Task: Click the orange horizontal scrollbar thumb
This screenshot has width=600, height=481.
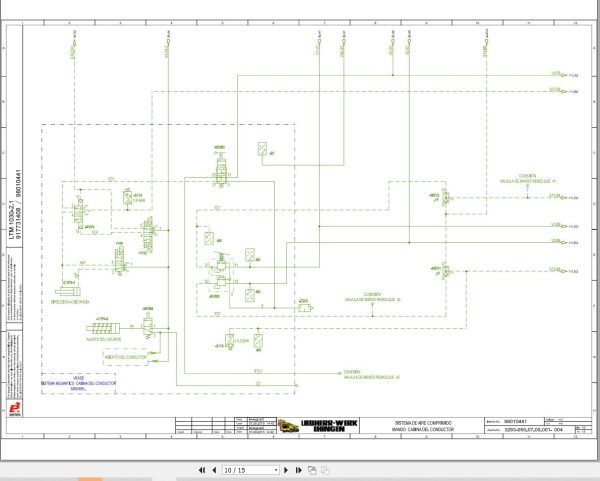Action: point(90,479)
